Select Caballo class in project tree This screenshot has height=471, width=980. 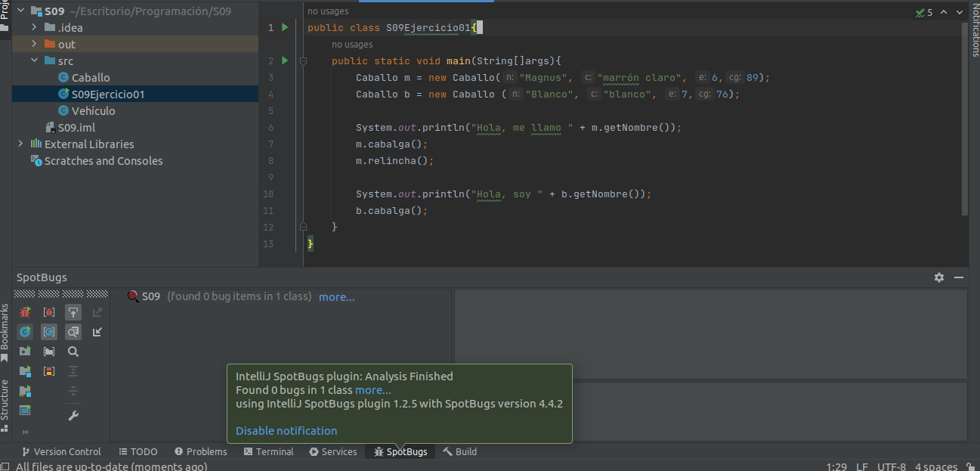coord(84,78)
